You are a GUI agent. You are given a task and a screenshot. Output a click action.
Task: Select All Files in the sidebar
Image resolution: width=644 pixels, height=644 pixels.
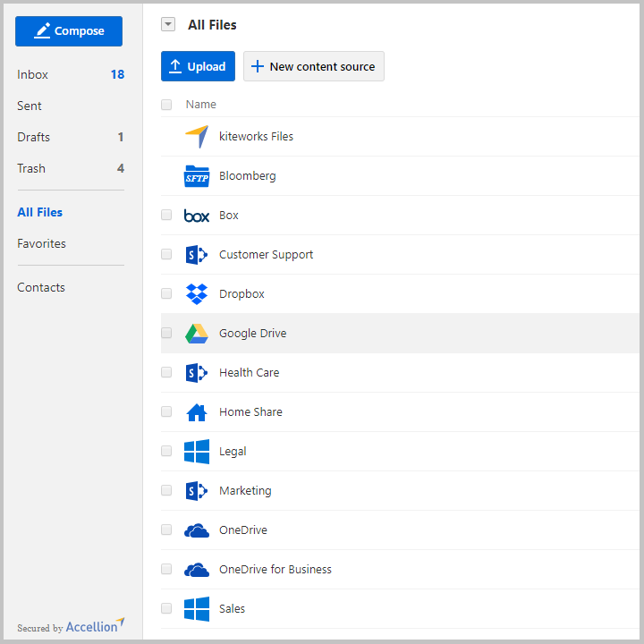40,212
